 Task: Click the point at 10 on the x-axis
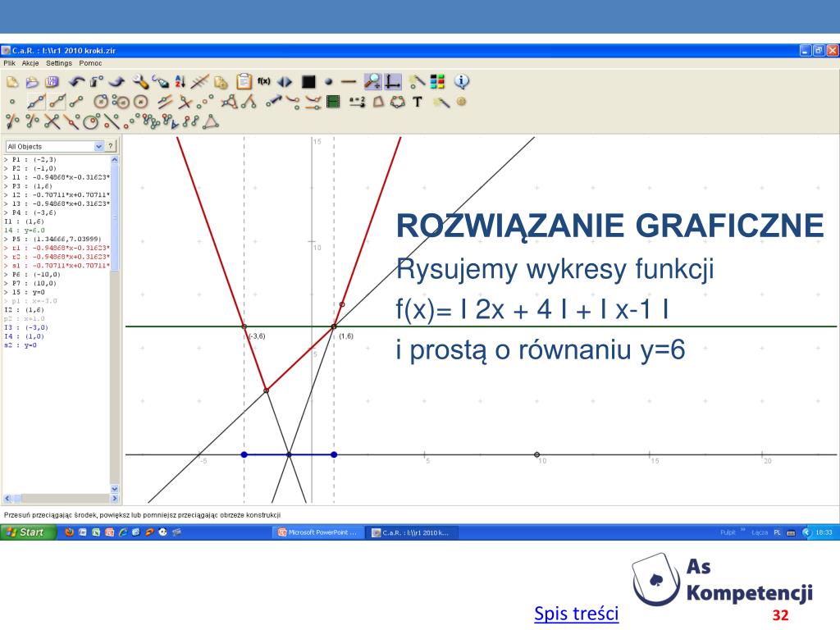(x=536, y=454)
